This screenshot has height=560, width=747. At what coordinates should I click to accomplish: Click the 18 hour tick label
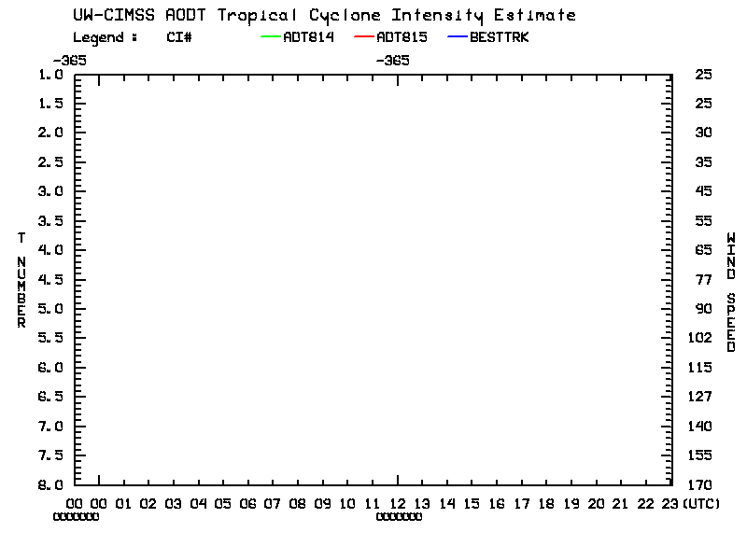click(x=547, y=504)
